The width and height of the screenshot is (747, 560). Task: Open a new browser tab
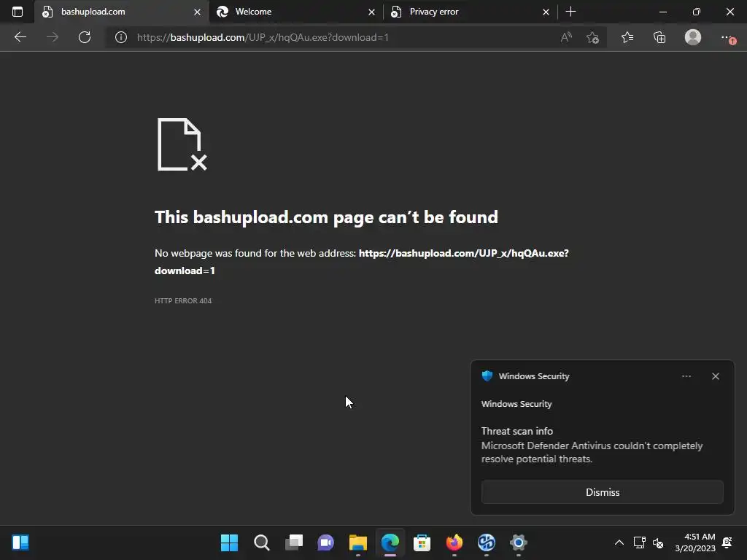[570, 12]
